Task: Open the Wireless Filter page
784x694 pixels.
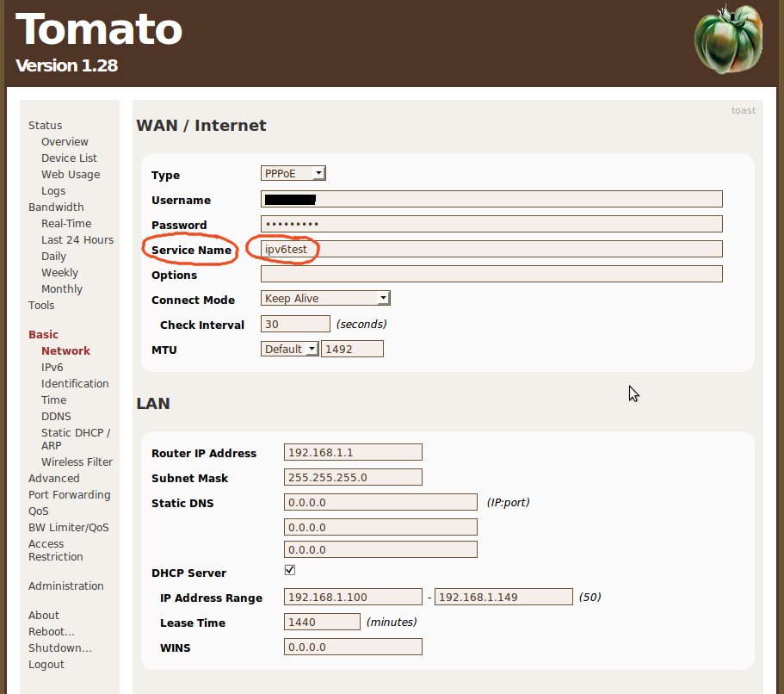Action: (x=77, y=462)
